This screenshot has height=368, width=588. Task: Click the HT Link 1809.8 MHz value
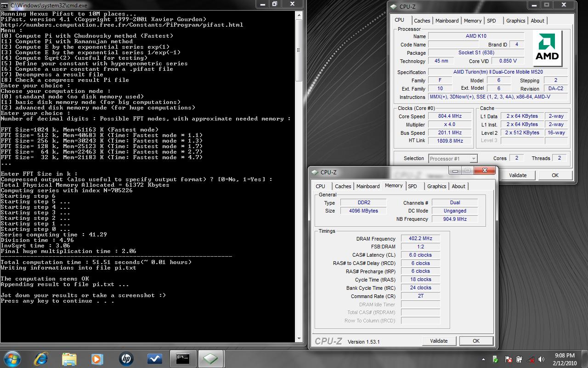(450, 141)
